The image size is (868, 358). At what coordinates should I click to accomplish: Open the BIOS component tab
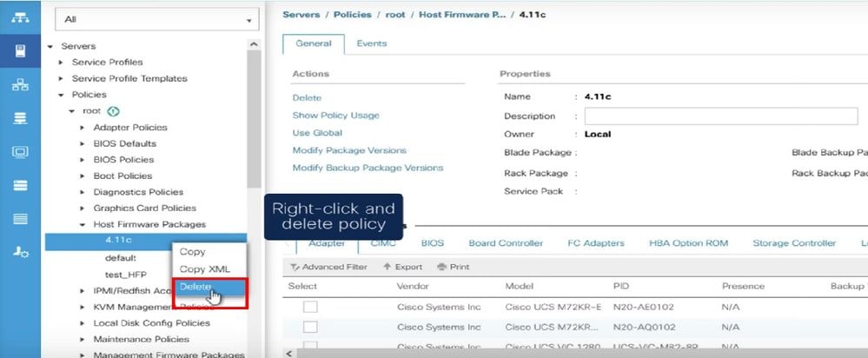coord(433,243)
